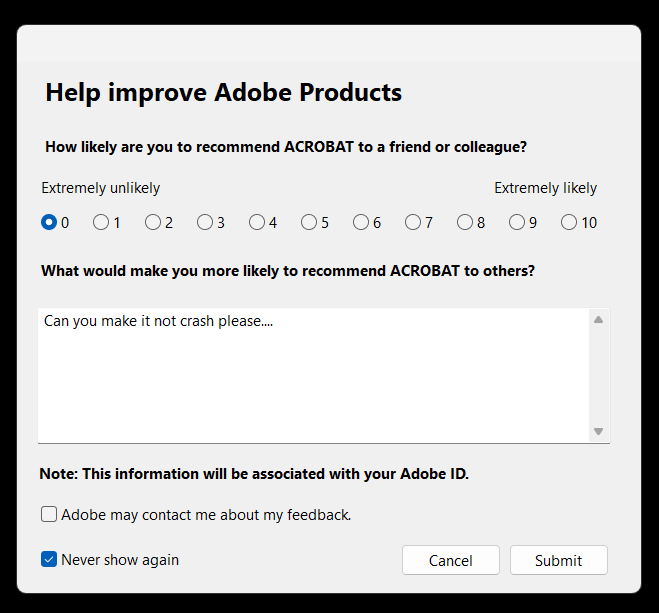Select rating 4 radio button
This screenshot has height=613, width=659.
[257, 222]
